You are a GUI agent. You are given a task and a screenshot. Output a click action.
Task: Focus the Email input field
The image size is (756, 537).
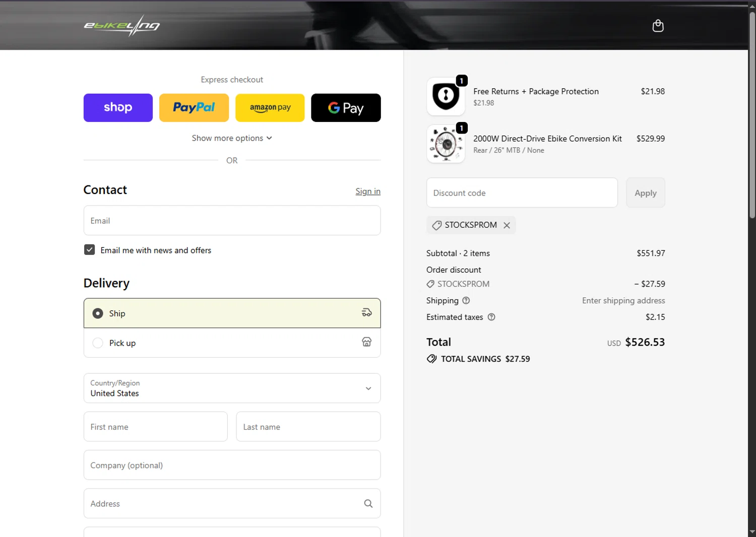tap(232, 221)
